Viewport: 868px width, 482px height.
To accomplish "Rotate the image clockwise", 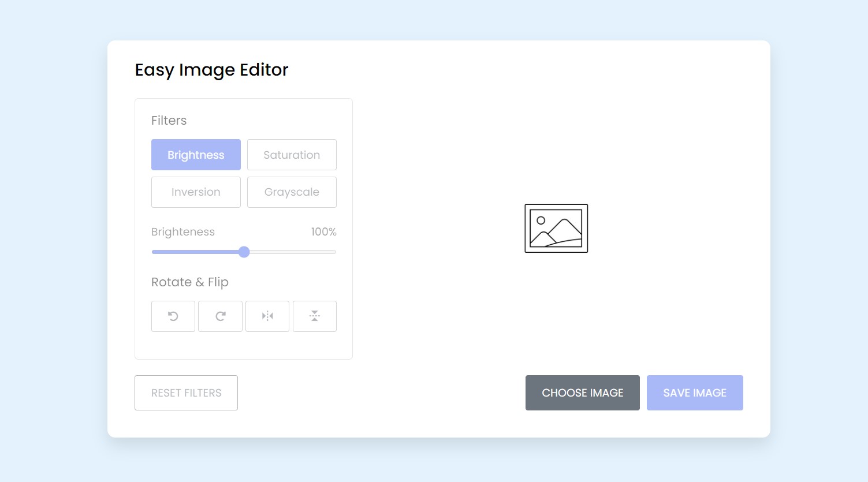I will pyautogui.click(x=220, y=316).
